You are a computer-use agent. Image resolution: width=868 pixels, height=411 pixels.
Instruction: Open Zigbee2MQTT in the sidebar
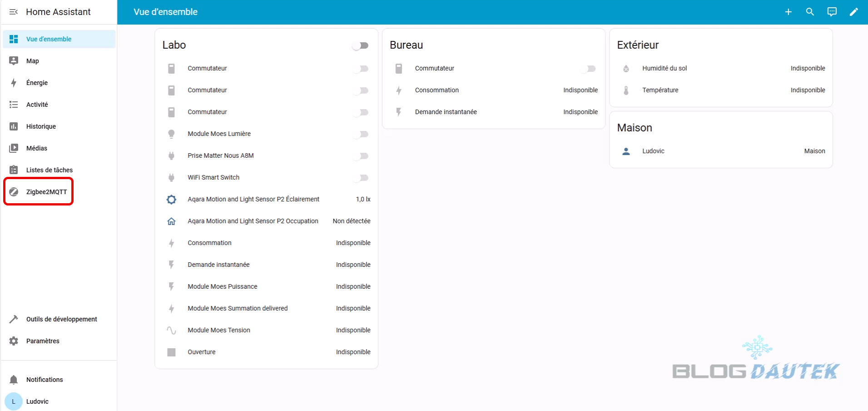tap(46, 192)
